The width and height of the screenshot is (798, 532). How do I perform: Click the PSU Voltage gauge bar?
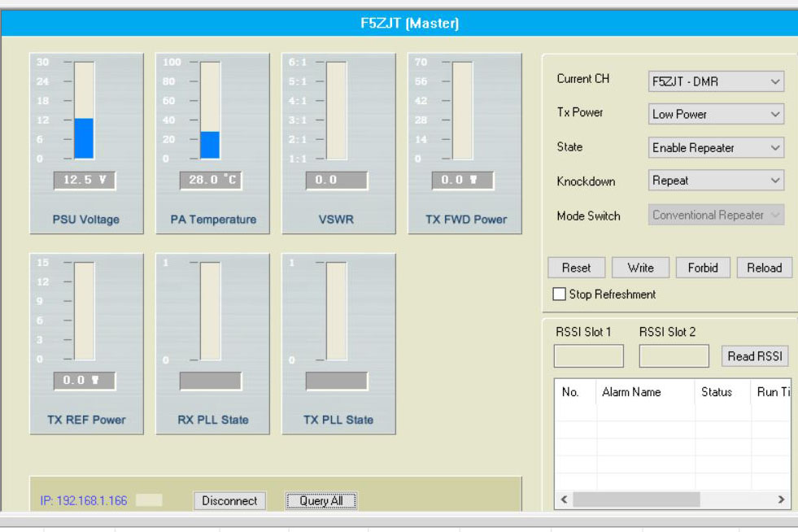[x=84, y=111]
